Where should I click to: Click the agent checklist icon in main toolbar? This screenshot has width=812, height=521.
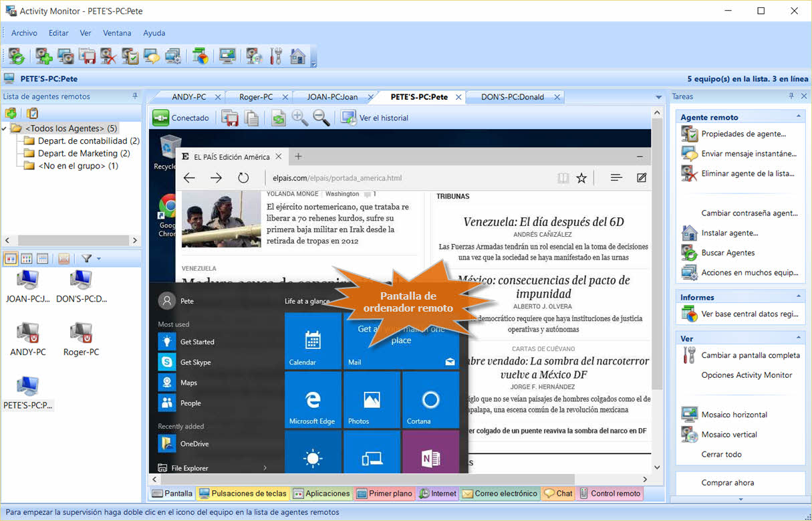point(130,56)
